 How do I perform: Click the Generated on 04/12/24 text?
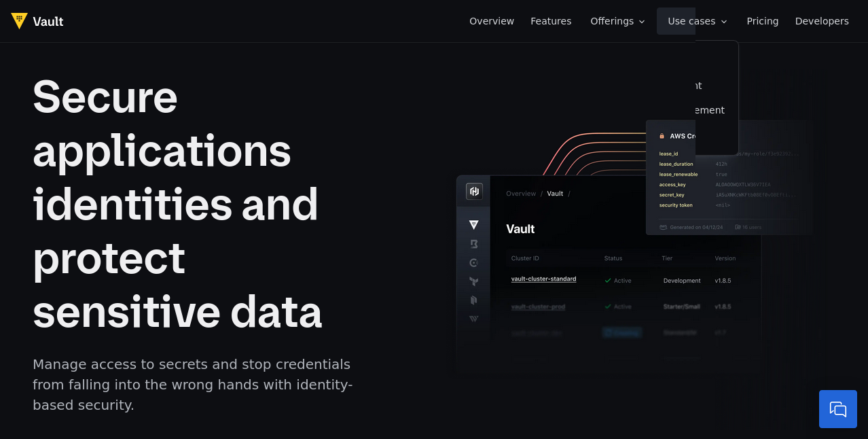tap(696, 227)
